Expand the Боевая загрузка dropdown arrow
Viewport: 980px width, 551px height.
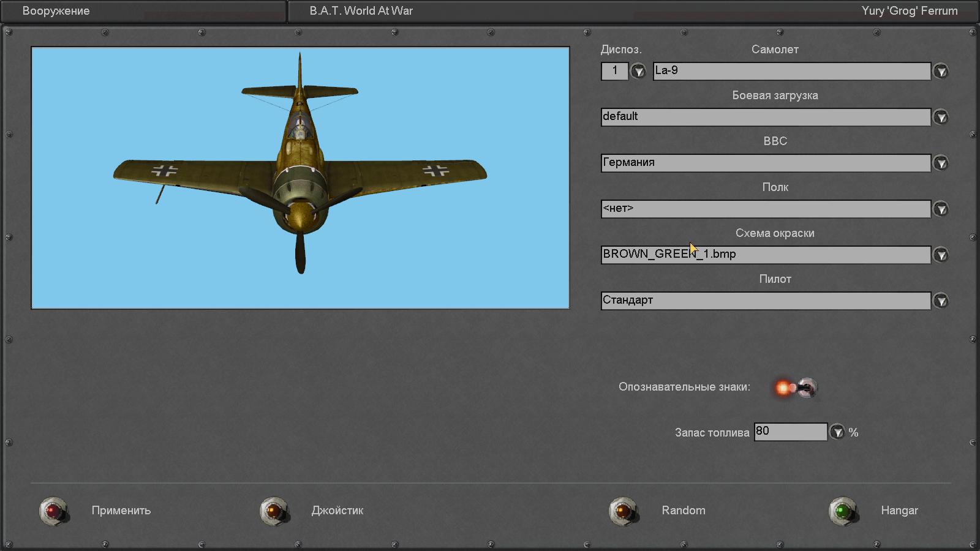pyautogui.click(x=941, y=117)
